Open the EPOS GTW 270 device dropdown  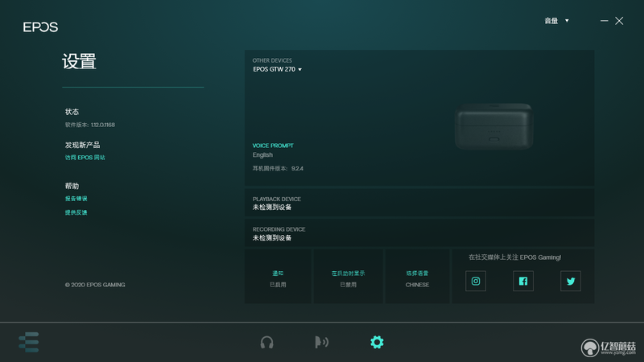(x=277, y=69)
